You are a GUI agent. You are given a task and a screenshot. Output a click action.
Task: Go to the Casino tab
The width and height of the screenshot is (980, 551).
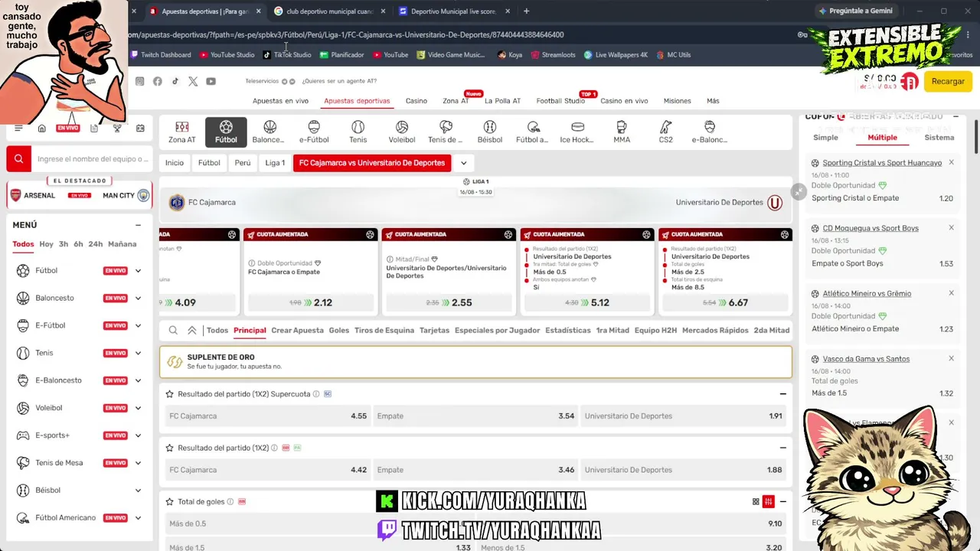pyautogui.click(x=416, y=101)
